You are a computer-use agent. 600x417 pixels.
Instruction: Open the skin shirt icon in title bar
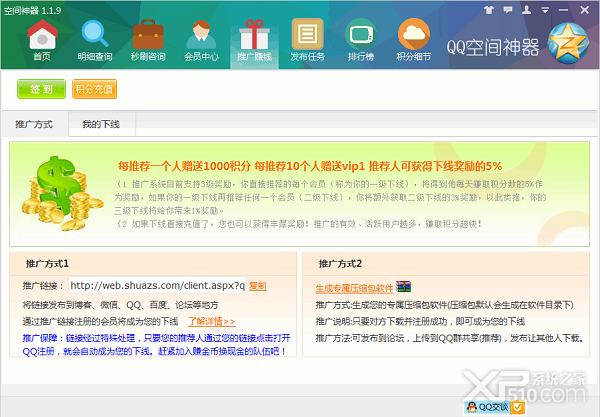[x=489, y=10]
